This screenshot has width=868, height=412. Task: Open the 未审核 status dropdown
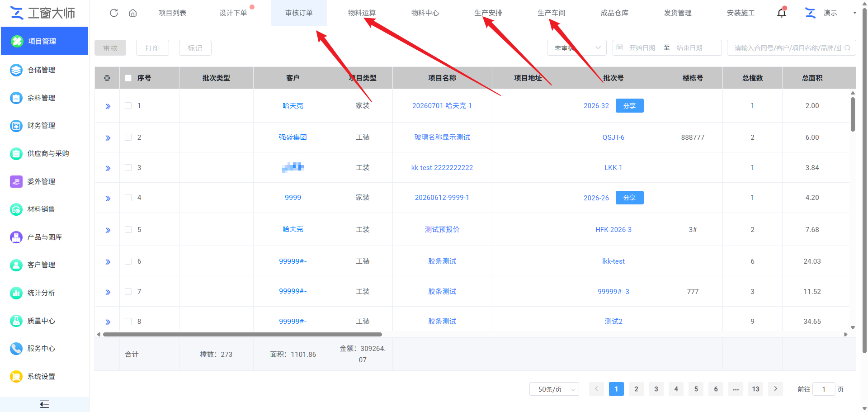(577, 47)
